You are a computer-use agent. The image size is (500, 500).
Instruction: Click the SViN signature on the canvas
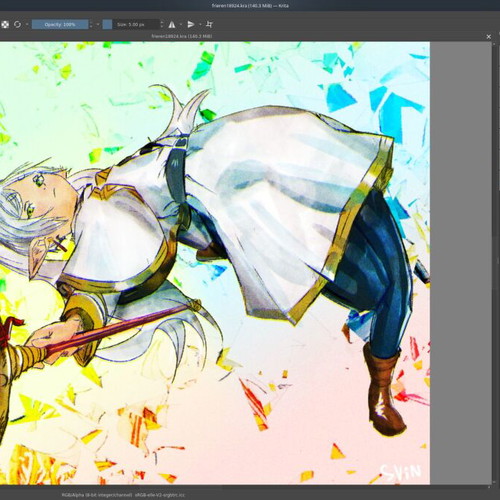[401, 472]
